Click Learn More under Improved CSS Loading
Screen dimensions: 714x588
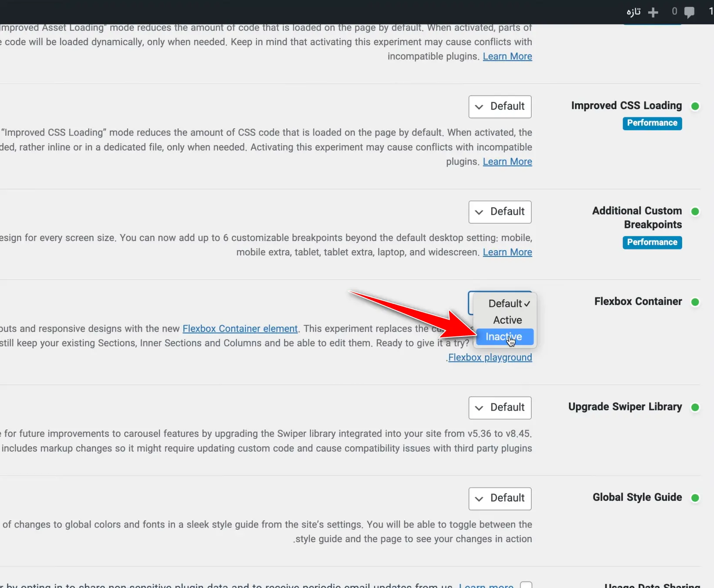[x=507, y=162]
